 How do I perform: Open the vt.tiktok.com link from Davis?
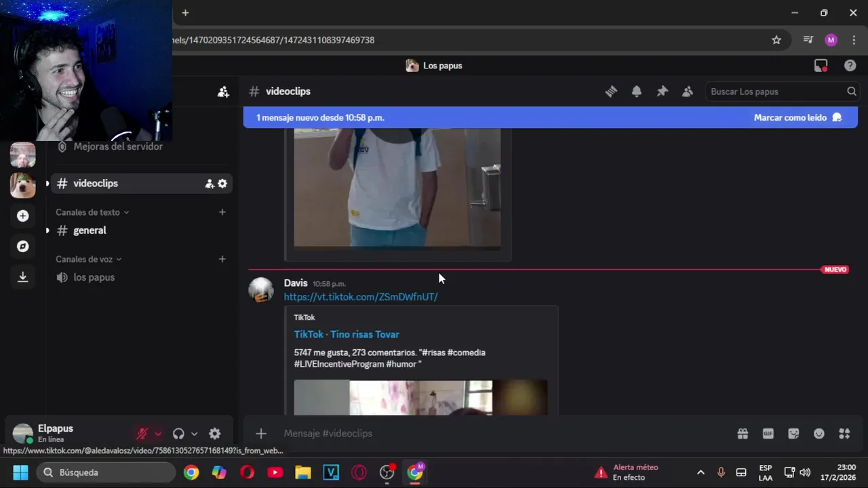pos(361,297)
